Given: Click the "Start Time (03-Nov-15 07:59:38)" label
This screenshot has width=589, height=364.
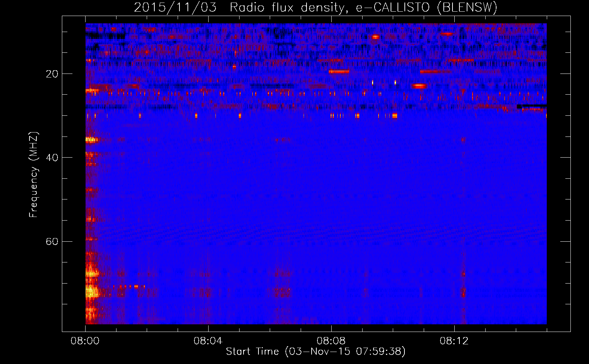Looking at the screenshot, I should (316, 352).
